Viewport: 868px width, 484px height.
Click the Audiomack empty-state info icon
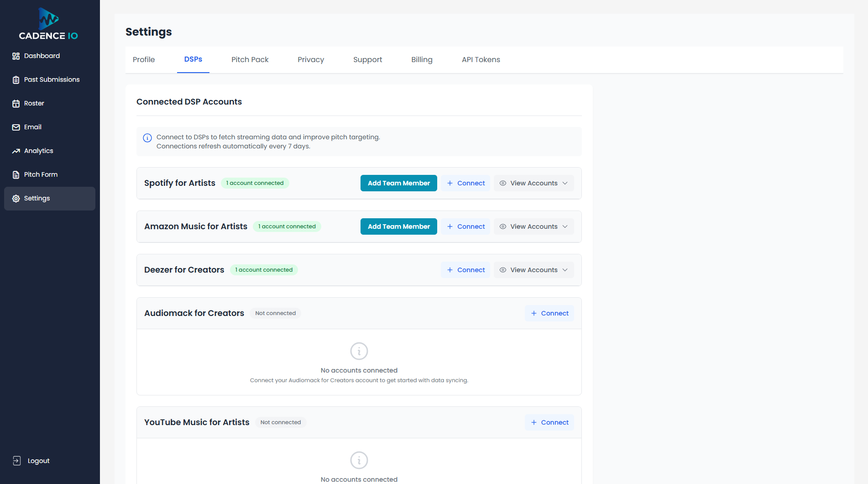[x=359, y=351]
